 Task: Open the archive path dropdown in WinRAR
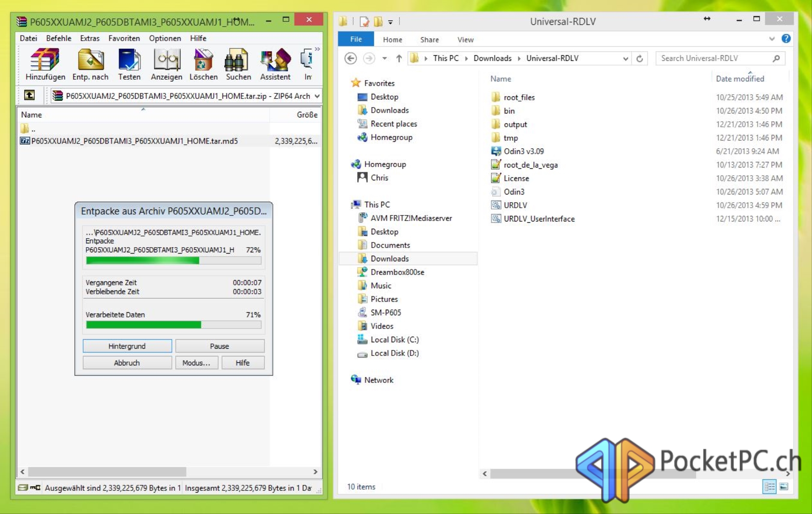point(317,96)
